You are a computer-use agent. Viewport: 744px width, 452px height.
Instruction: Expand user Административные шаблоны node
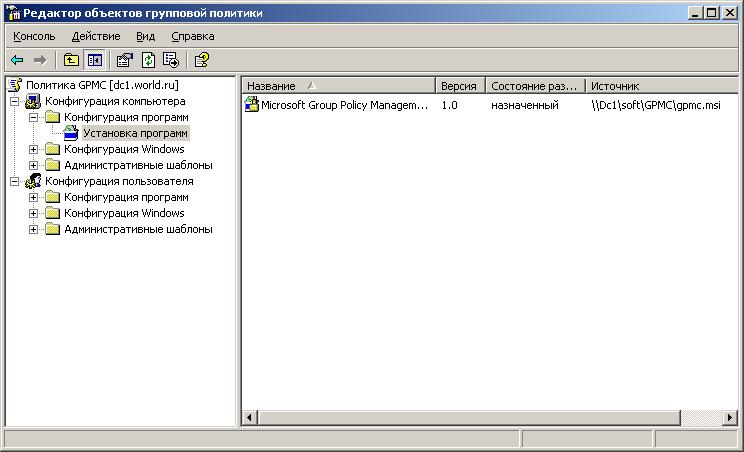click(x=33, y=229)
